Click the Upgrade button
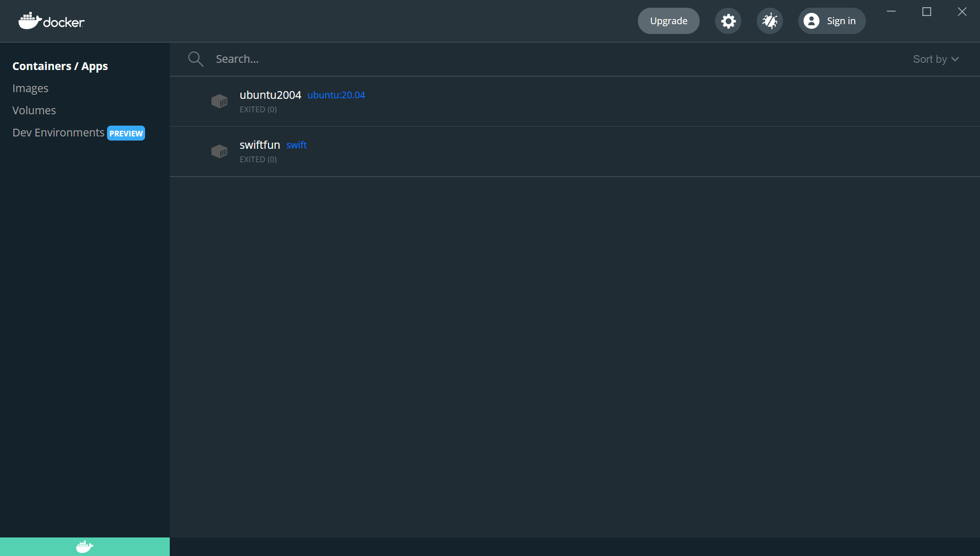Image resolution: width=980 pixels, height=556 pixels. tap(668, 21)
